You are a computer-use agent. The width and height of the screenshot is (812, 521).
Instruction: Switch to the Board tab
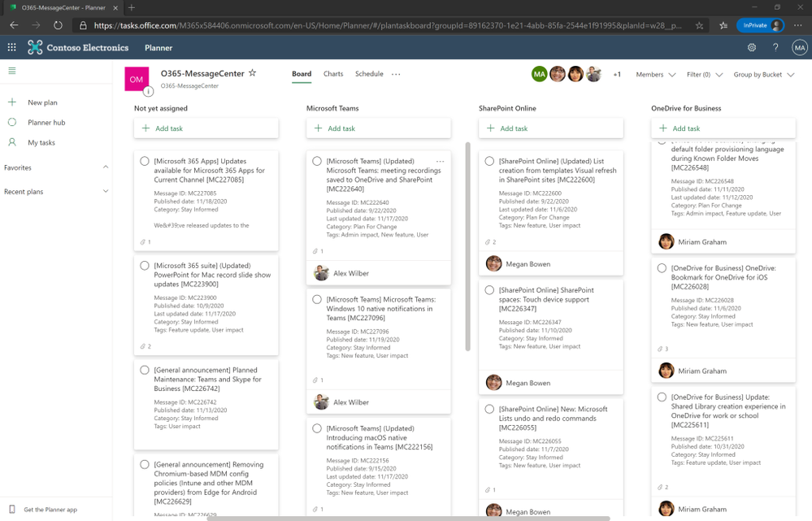302,74
